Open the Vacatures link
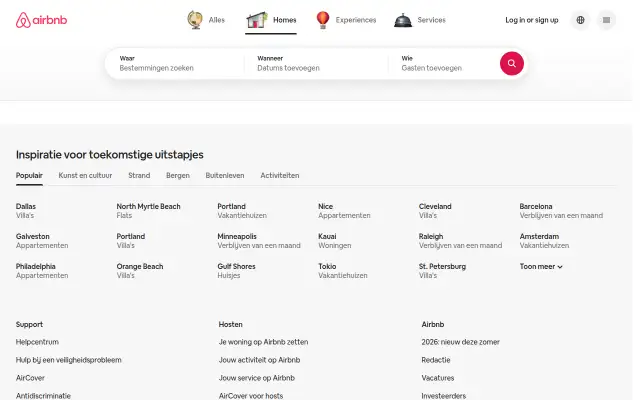This screenshot has width=640, height=400. [438, 378]
